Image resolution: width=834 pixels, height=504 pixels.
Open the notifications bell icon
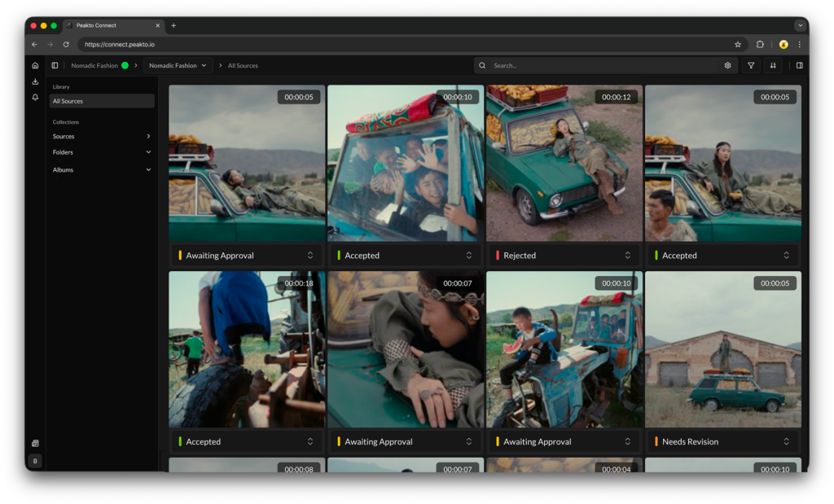35,97
